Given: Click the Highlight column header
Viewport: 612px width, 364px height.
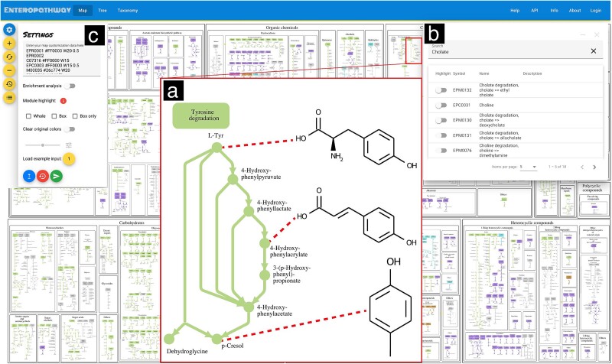Looking at the screenshot, I should (x=443, y=73).
